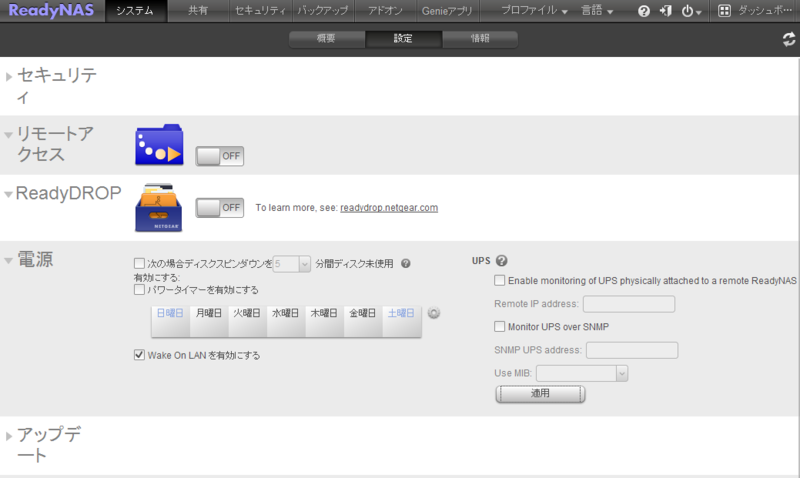The width and height of the screenshot is (800, 478).
Task: Focus the SNMP UPS address field
Action: (632, 350)
